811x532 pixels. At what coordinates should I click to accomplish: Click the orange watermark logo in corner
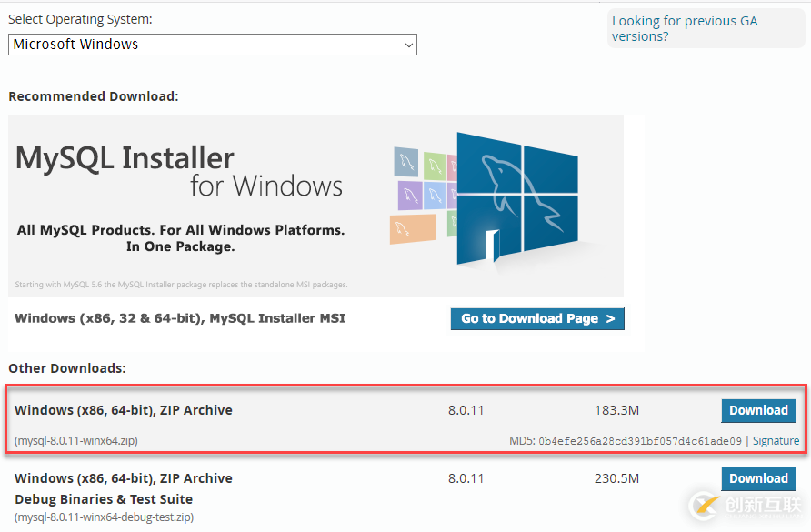pyautogui.click(x=703, y=503)
